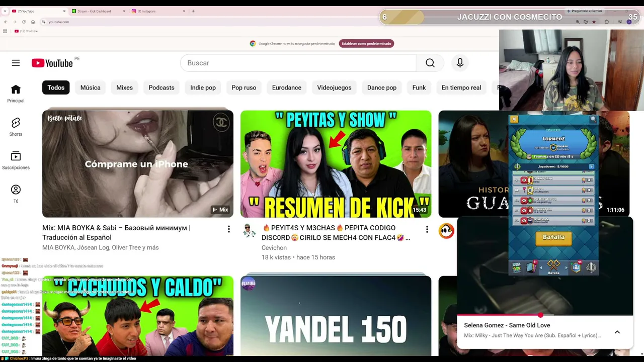Screen dimensions: 644x362
Task: Open the YouTube bookmark in bookmarks bar
Action: [26, 31]
